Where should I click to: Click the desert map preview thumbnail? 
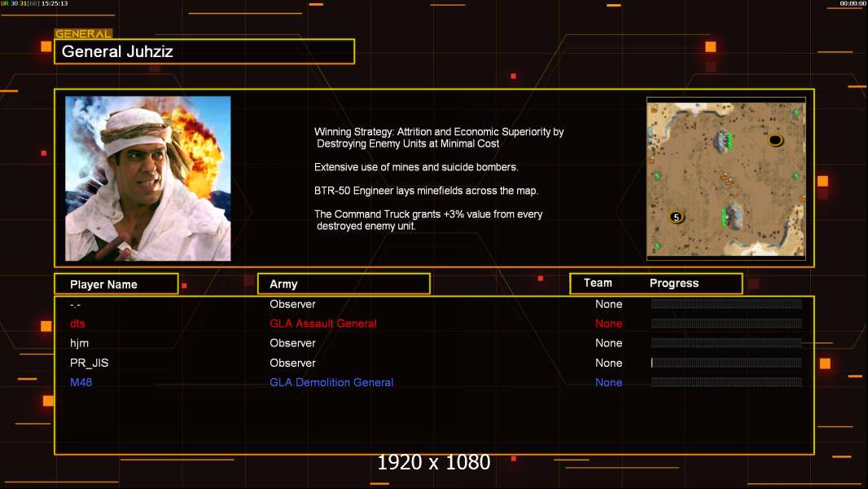pos(726,178)
